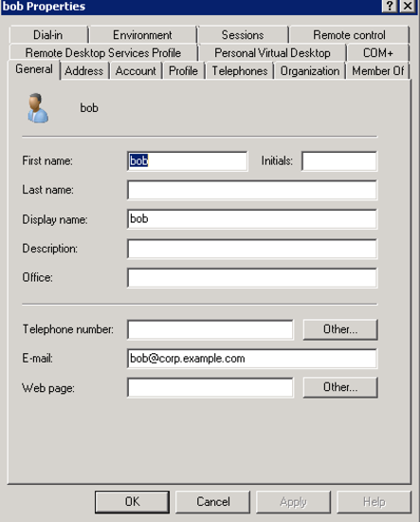Click the question mark help button in title bar

tap(391, 6)
